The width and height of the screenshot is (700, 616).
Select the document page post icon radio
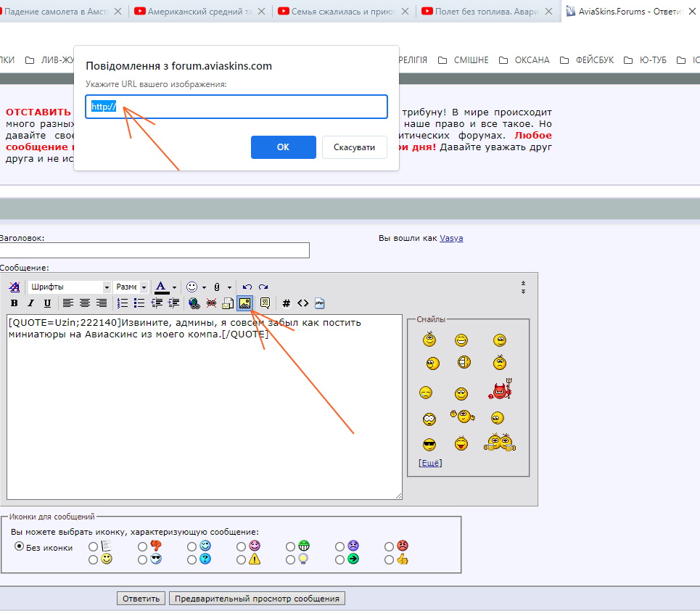point(93,546)
